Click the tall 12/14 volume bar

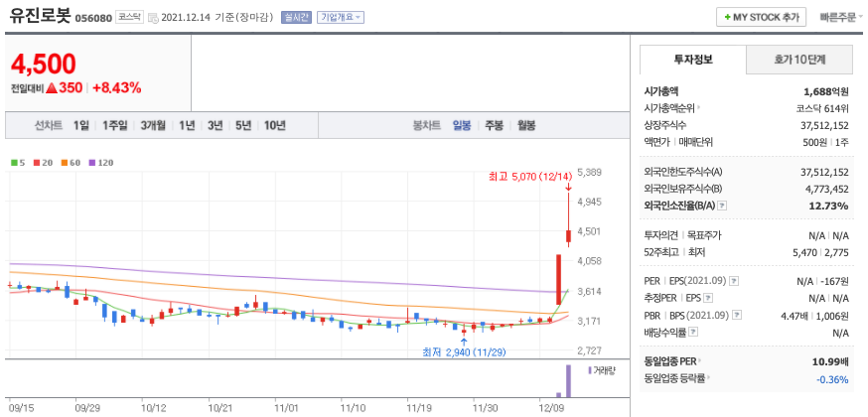(568, 380)
